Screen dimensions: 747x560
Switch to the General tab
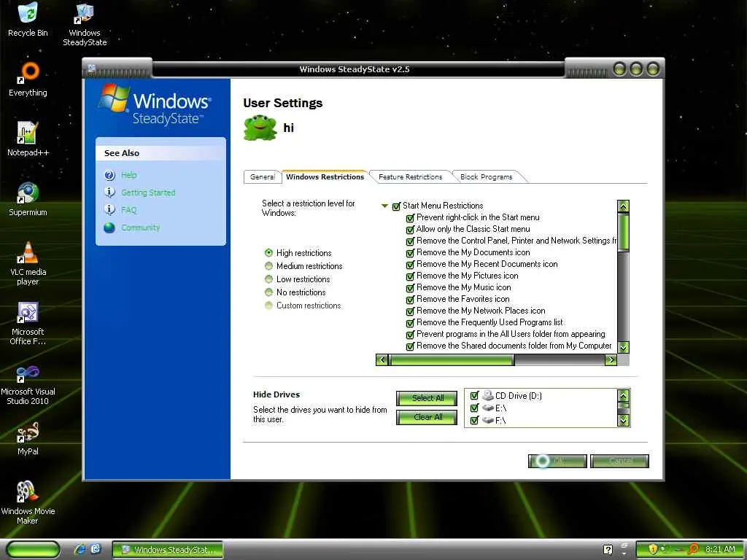click(263, 176)
